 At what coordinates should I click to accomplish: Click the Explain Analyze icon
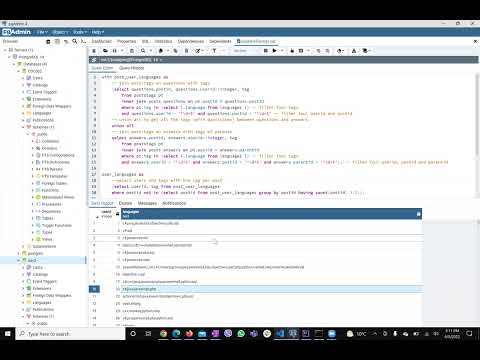pyautogui.click(x=301, y=51)
